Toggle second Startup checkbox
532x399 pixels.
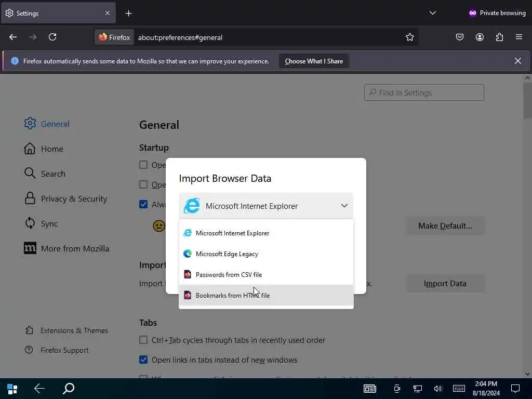[x=143, y=184]
